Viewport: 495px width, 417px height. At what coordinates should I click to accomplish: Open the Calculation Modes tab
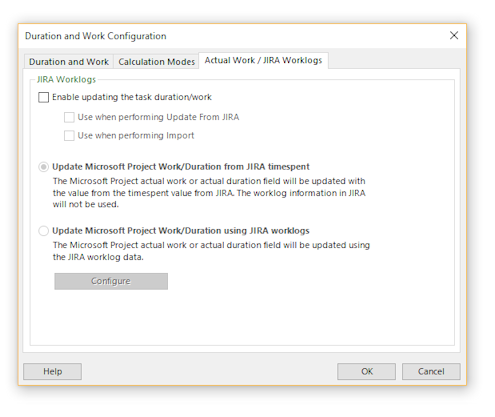pos(156,62)
